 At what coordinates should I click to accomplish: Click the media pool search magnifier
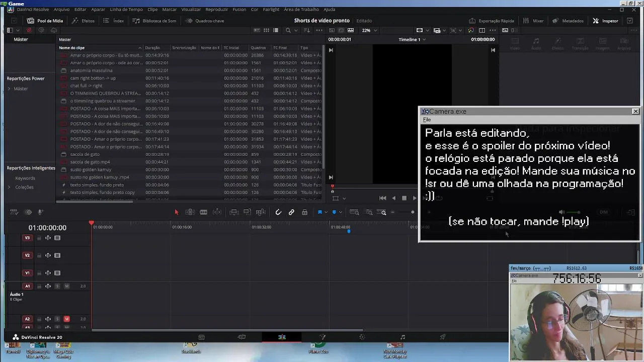click(x=288, y=30)
